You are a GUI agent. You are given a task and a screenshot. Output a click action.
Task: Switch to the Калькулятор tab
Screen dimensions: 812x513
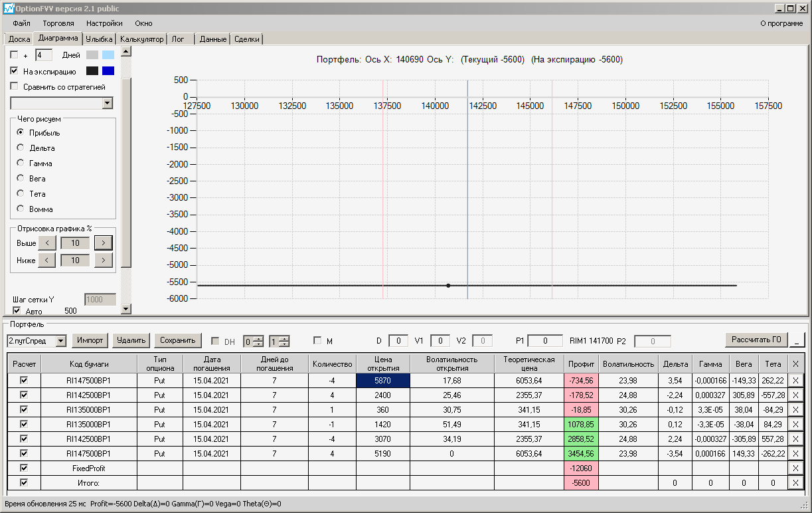(x=141, y=39)
